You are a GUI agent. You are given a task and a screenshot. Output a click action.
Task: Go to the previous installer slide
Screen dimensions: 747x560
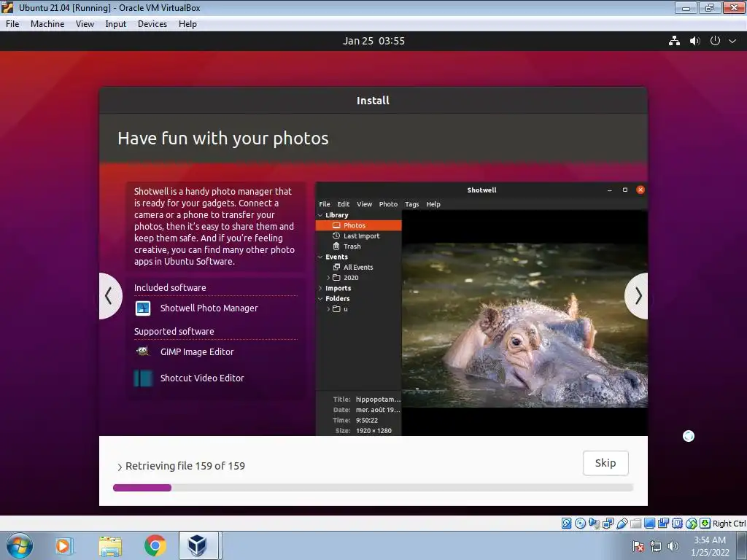coord(110,296)
